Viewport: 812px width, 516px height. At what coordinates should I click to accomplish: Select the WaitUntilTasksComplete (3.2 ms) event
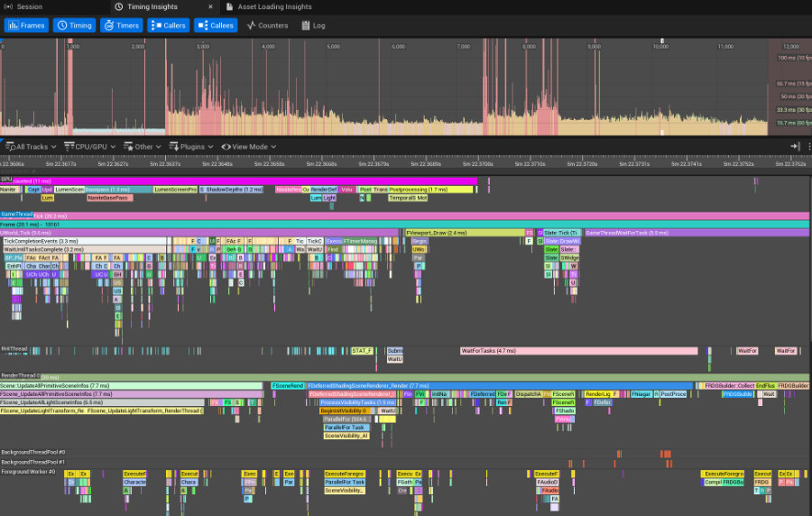85,250
